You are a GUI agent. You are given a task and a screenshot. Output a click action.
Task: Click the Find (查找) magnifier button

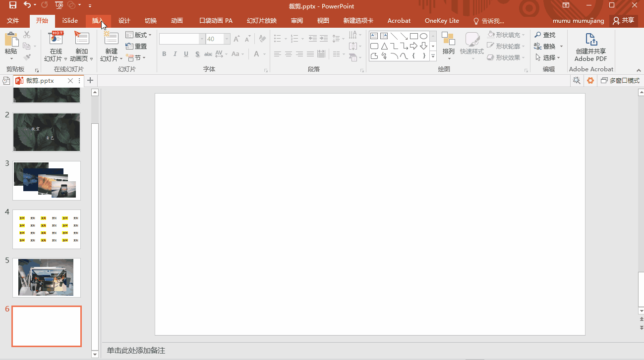point(545,35)
